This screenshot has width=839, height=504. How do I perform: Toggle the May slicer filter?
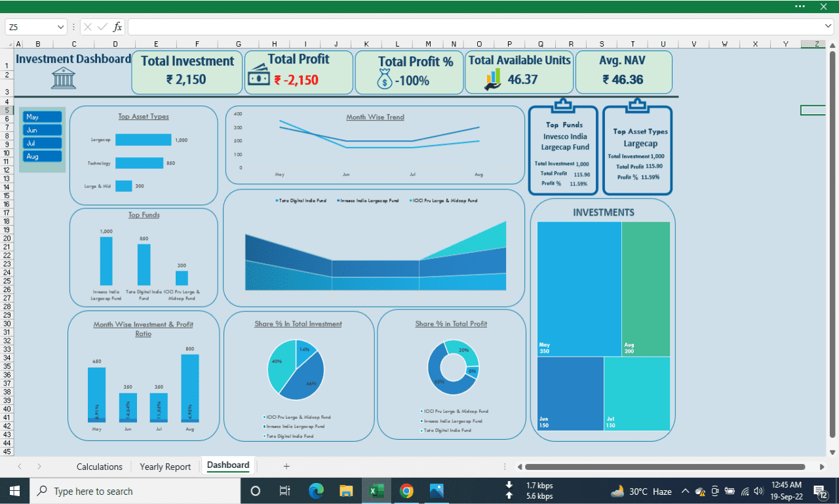pos(42,117)
